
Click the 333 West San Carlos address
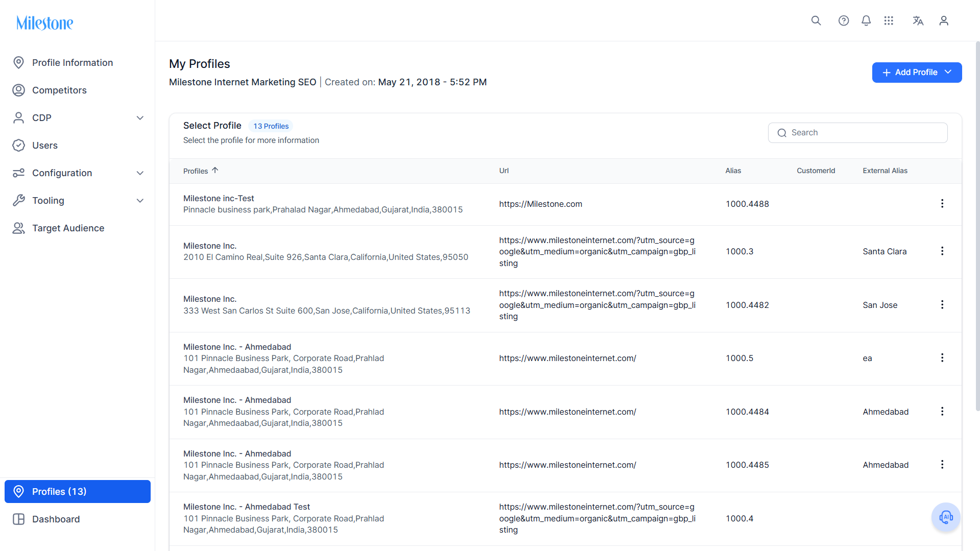pyautogui.click(x=327, y=311)
